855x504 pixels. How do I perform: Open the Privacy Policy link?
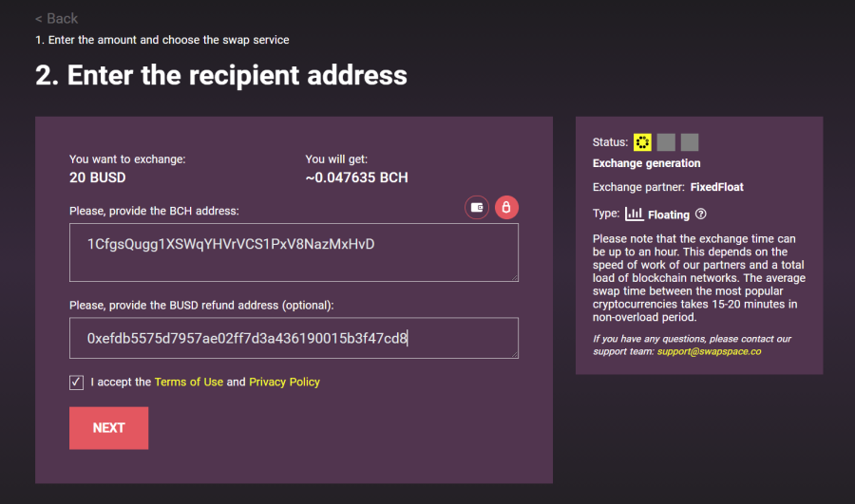pos(284,382)
